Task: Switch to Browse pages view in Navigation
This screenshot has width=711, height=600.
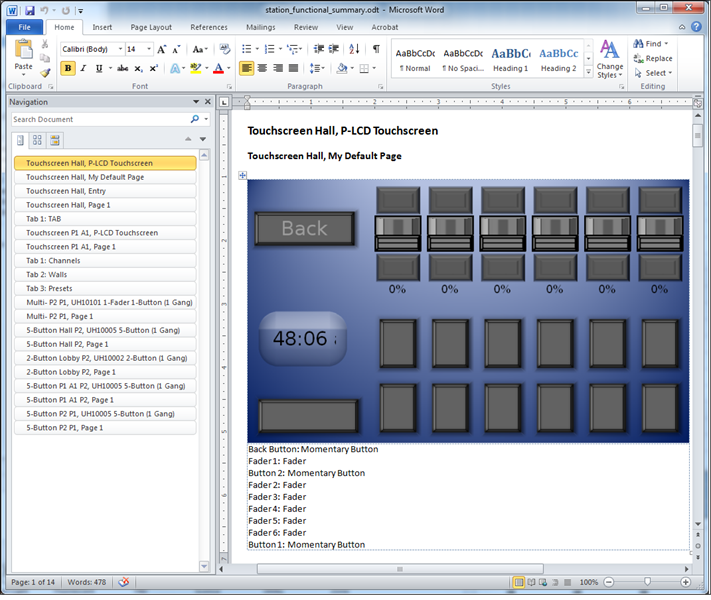Action: click(x=37, y=140)
